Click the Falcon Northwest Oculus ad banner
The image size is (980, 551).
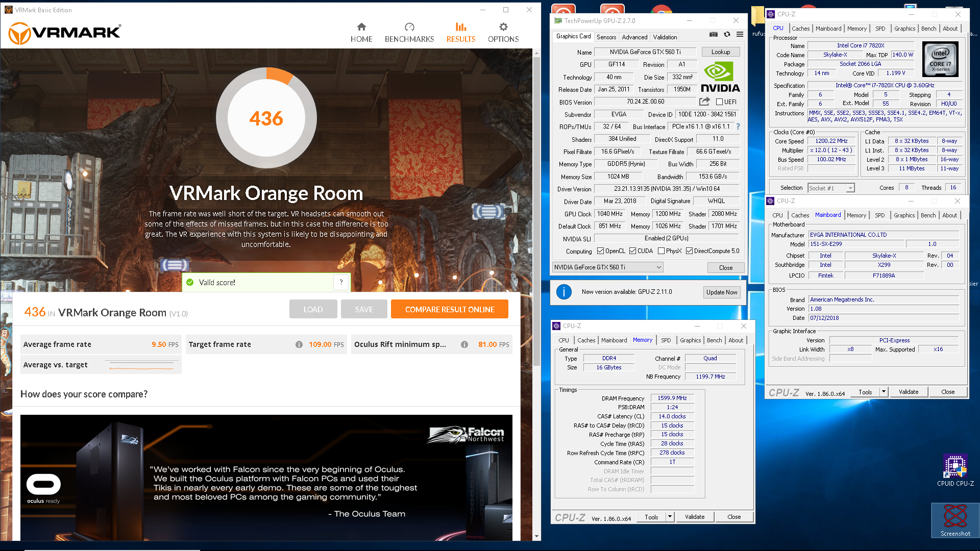[x=266, y=478]
